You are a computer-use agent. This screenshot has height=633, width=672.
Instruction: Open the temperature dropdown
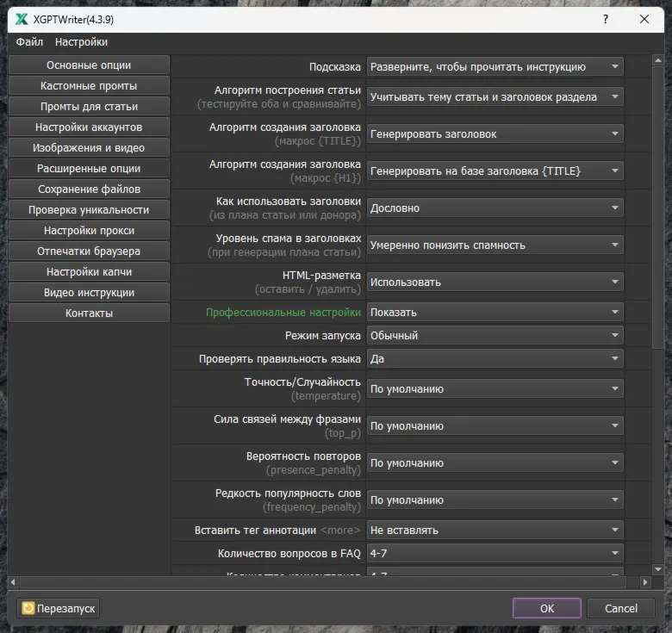pos(495,389)
